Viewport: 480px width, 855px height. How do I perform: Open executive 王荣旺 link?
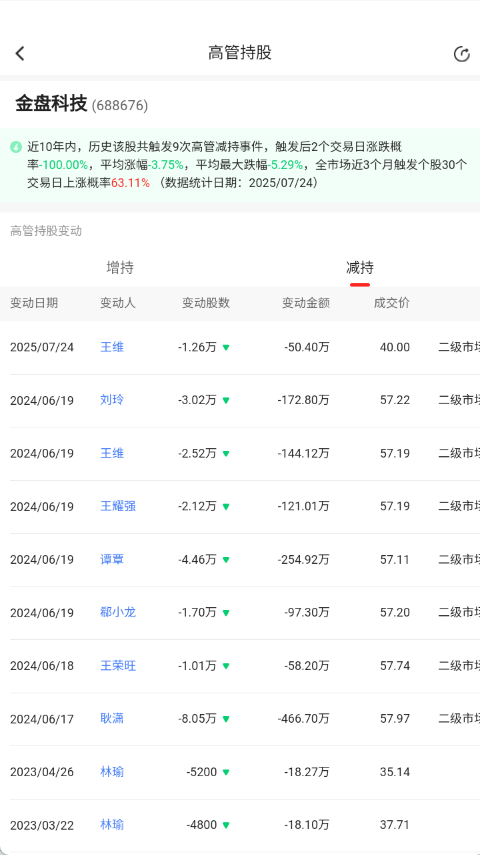tap(118, 666)
